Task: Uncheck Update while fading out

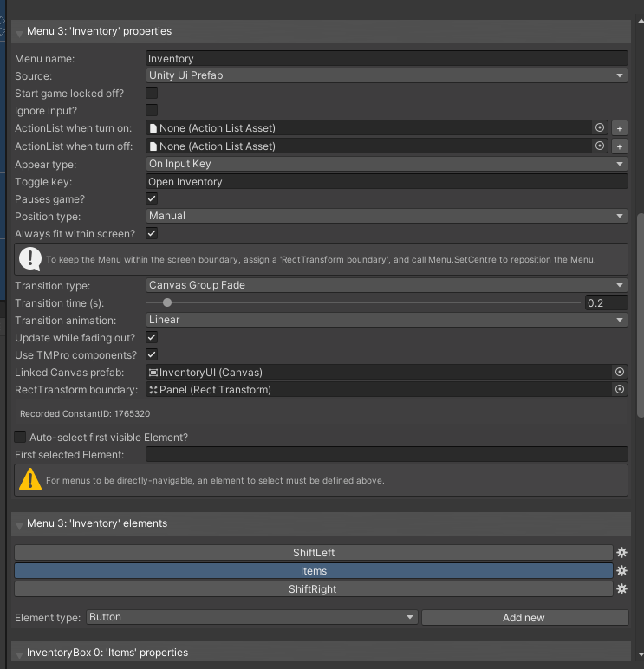Action: pyautogui.click(x=152, y=337)
